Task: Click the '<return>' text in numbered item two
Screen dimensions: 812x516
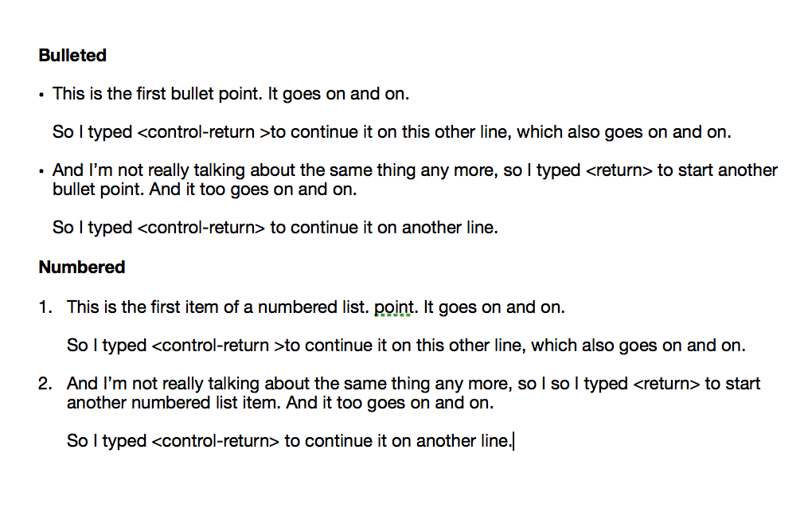Action: pyautogui.click(x=667, y=384)
